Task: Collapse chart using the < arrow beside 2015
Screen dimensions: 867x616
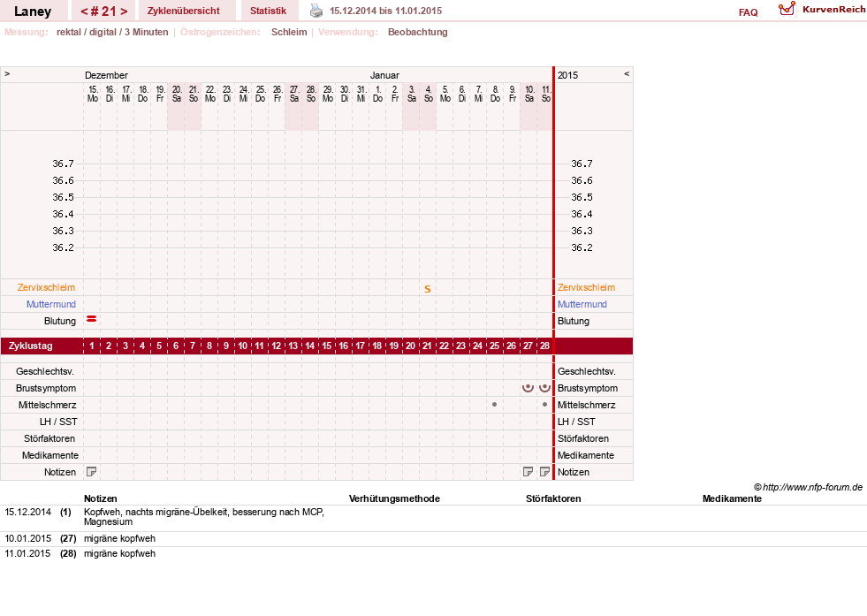Action: pos(627,73)
